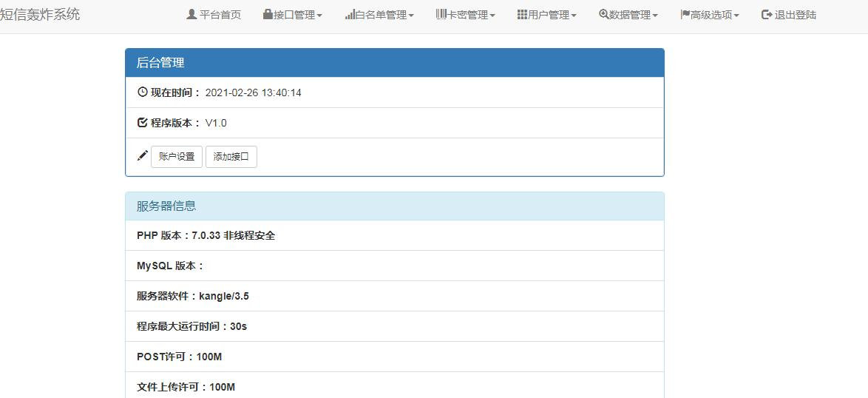Click the pencil icon beside 账户设置
The width and height of the screenshot is (868, 398).
142,155
